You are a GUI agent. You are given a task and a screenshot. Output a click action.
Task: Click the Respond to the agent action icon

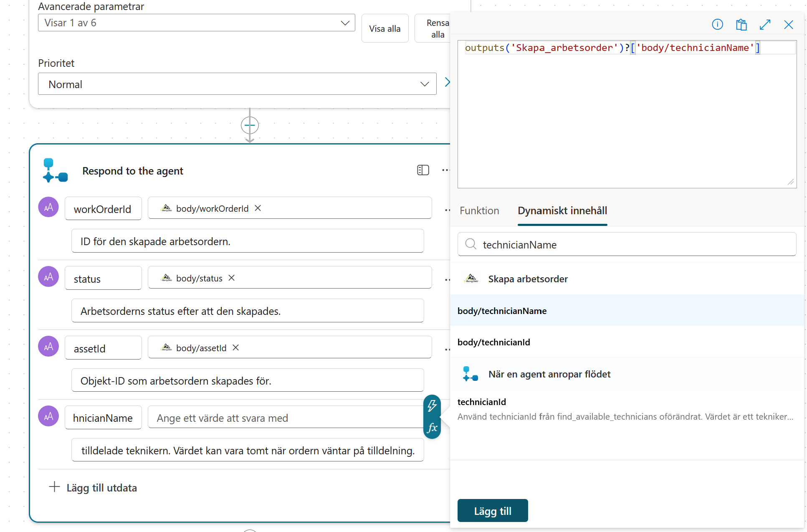click(55, 170)
